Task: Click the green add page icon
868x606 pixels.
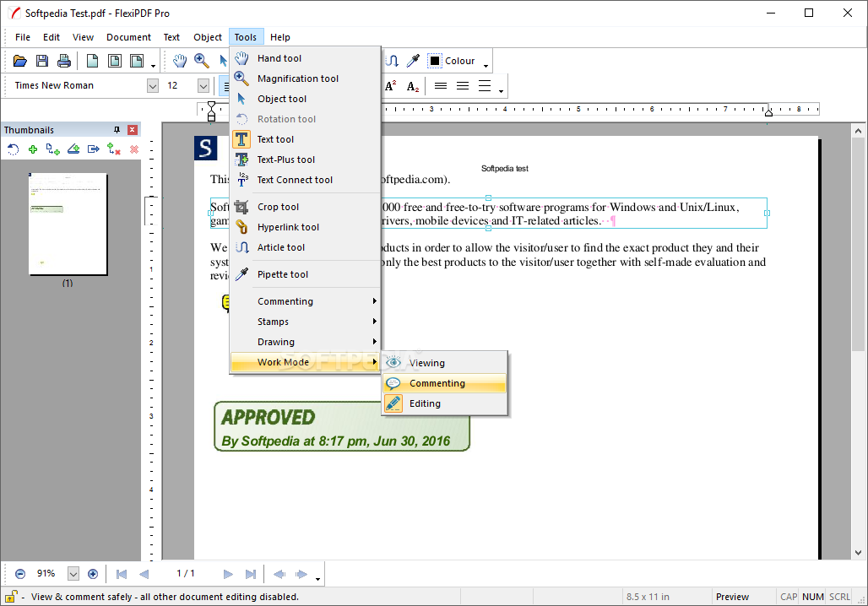Action: (x=33, y=149)
